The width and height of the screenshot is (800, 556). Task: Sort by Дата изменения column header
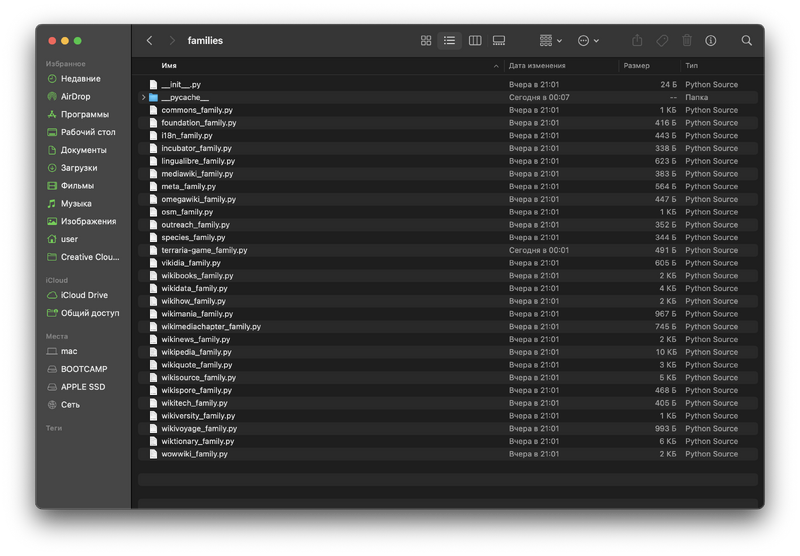(x=537, y=66)
